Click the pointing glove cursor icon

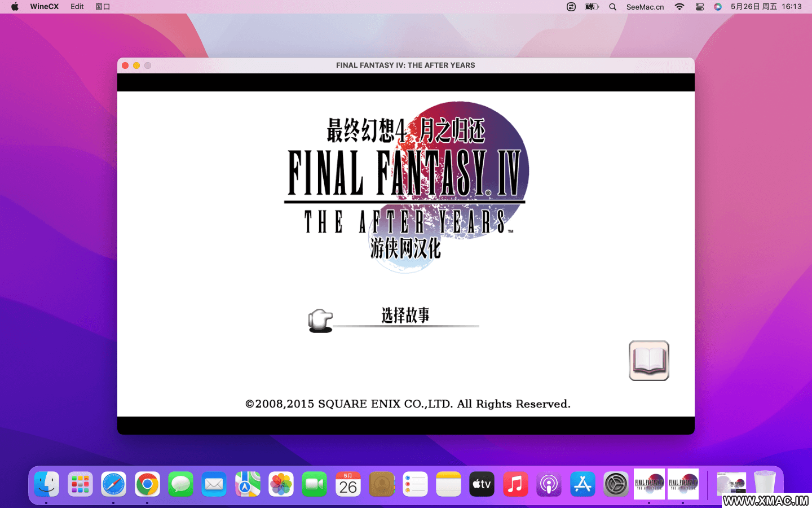(320, 321)
